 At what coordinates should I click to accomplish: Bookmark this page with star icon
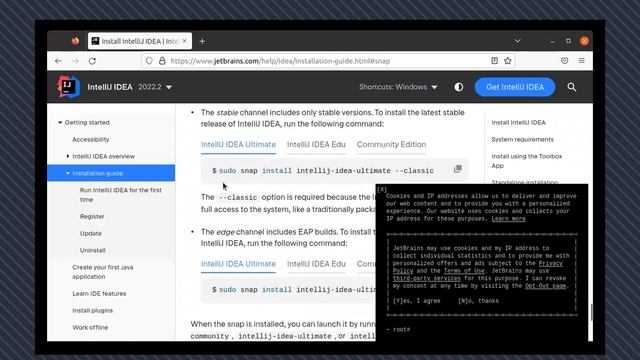(x=507, y=61)
